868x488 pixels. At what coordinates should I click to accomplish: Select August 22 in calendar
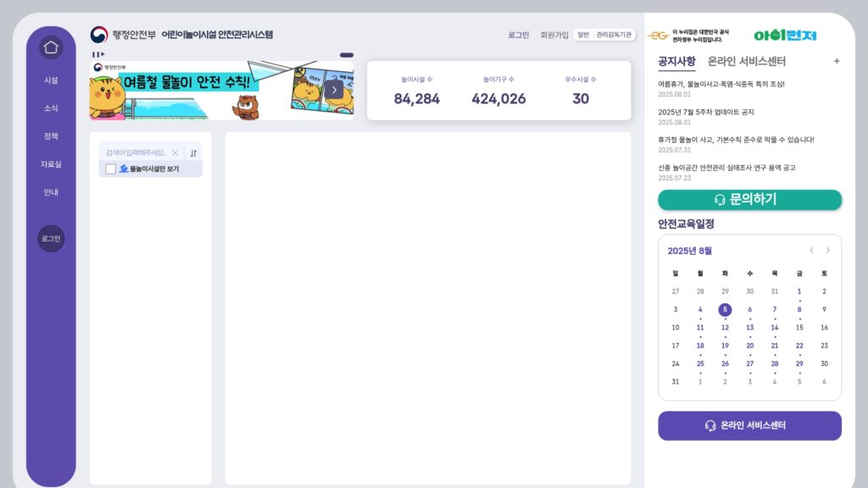point(798,346)
